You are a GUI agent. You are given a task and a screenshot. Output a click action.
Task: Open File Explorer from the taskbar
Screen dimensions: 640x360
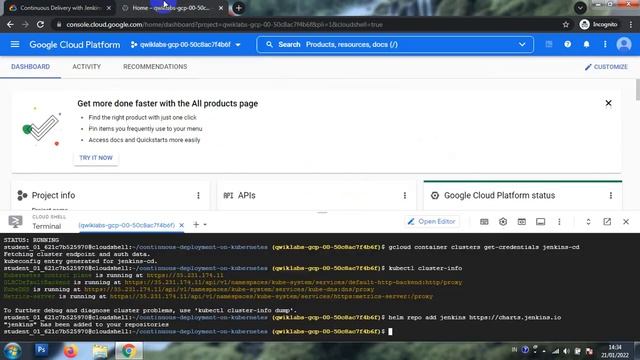pos(100,351)
